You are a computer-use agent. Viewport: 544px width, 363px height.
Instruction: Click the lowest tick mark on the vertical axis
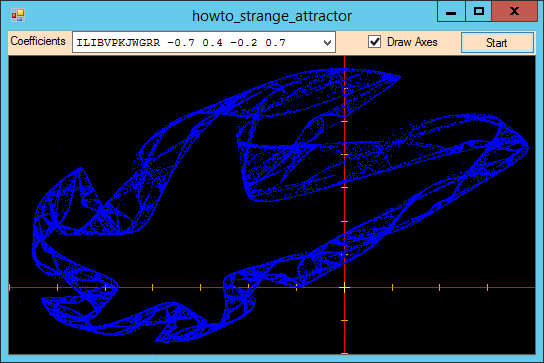pyautogui.click(x=344, y=353)
